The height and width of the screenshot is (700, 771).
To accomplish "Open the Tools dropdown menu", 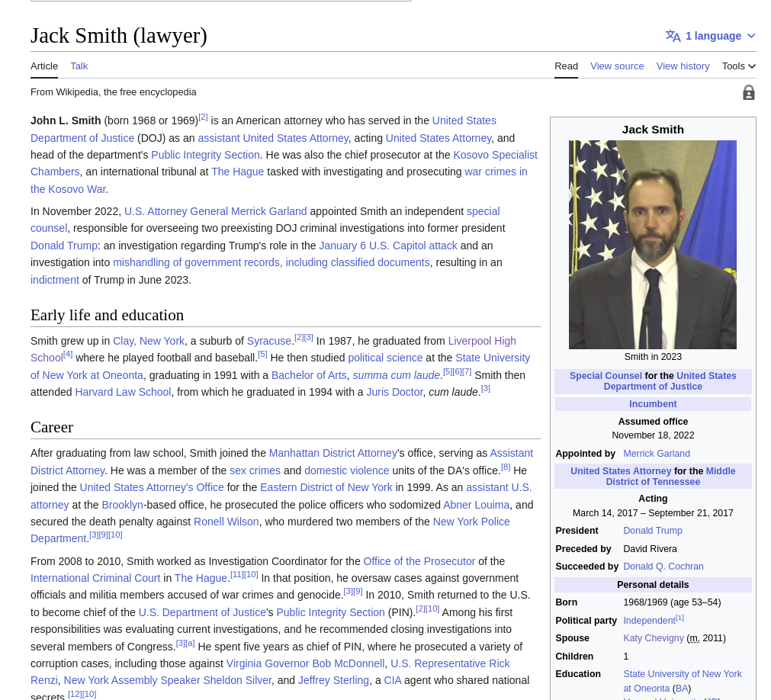I will 738,66.
